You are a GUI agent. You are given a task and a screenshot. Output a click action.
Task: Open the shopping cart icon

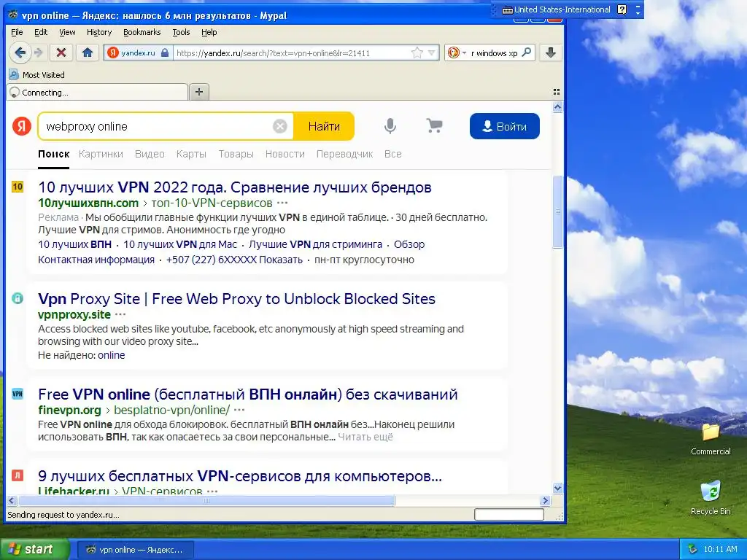pos(434,125)
